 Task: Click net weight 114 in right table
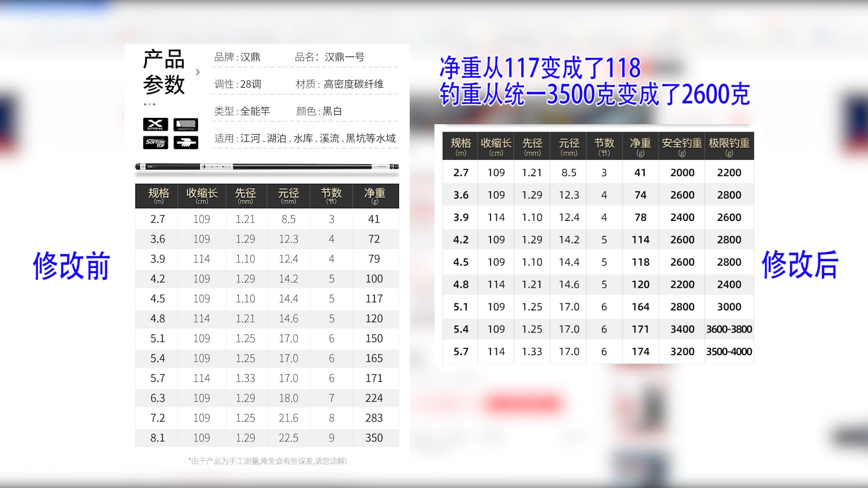pyautogui.click(x=640, y=240)
